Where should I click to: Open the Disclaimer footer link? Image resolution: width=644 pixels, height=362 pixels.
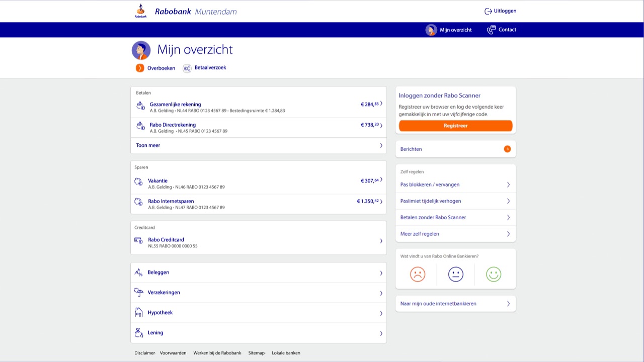coord(145,353)
